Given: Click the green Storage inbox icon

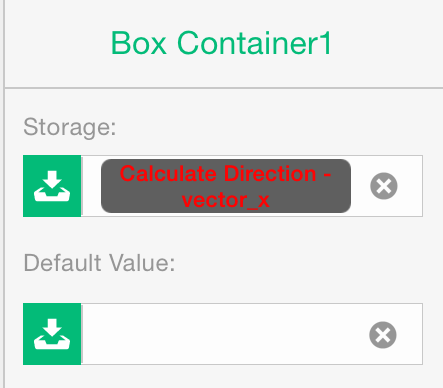Looking at the screenshot, I should [x=52, y=186].
